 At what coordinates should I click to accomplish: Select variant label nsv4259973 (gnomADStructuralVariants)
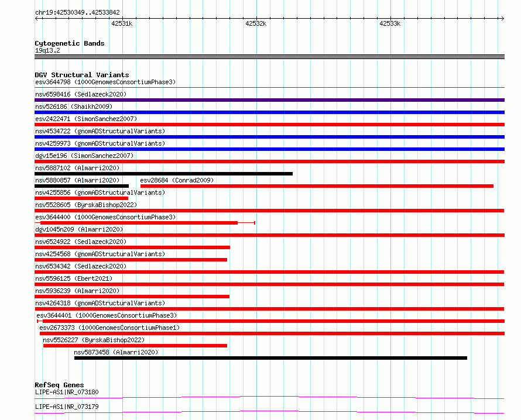100,143
